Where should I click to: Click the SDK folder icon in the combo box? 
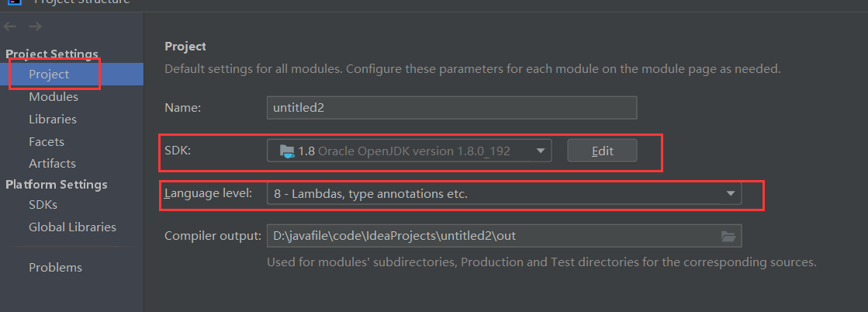click(286, 151)
